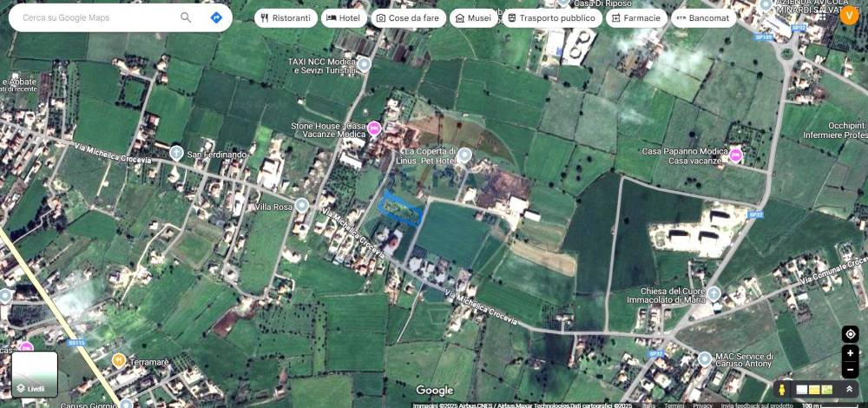Screen dimensions: 868x408
Task: Click the Farmacie filter chip
Action: 636,17
